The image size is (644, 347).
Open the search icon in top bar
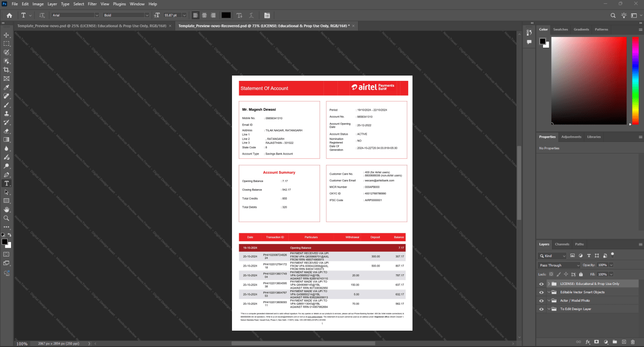pyautogui.click(x=613, y=15)
